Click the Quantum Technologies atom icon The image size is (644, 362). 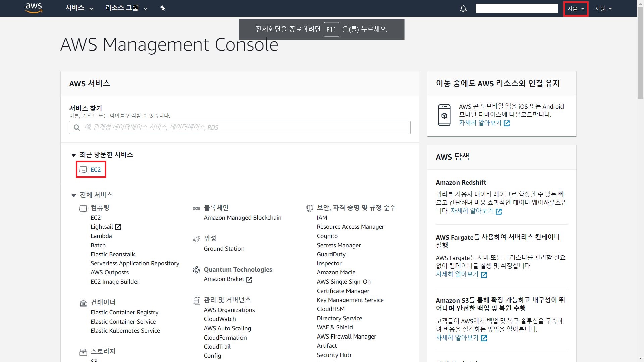[x=197, y=270]
